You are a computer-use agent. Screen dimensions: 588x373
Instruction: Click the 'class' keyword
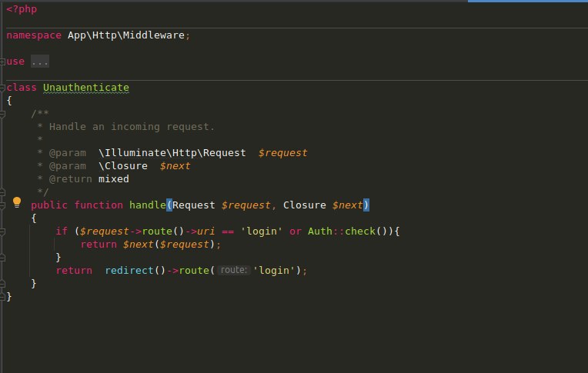click(x=22, y=88)
